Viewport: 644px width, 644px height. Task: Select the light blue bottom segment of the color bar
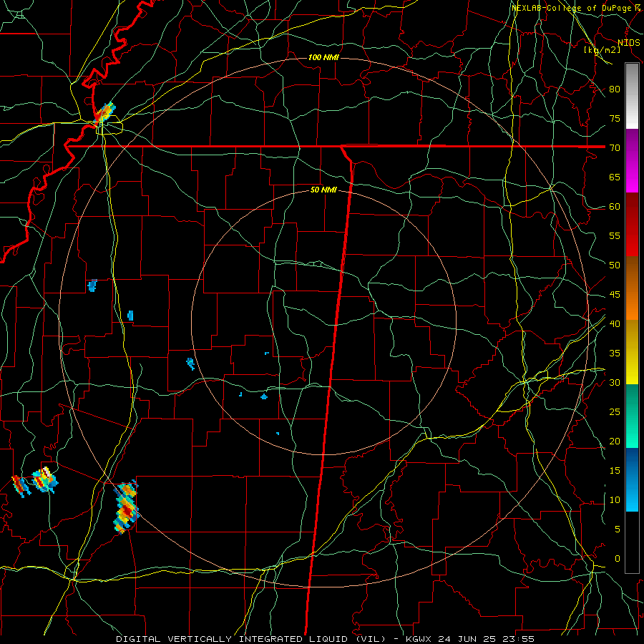click(632, 479)
